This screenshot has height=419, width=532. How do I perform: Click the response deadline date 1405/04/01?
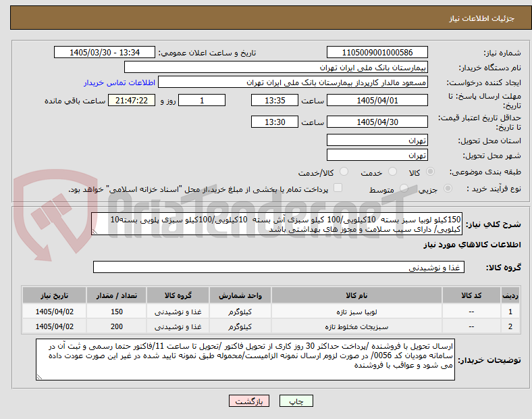[377, 100]
